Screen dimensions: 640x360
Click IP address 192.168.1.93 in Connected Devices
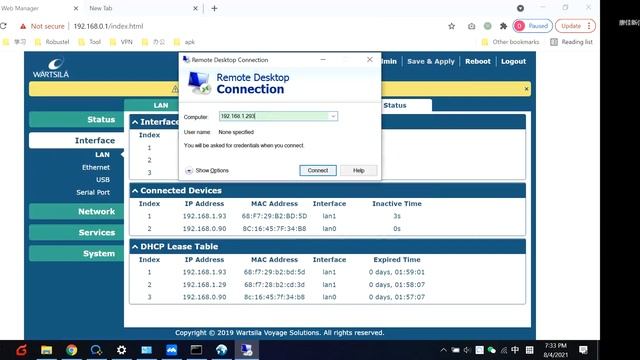[x=204, y=216]
